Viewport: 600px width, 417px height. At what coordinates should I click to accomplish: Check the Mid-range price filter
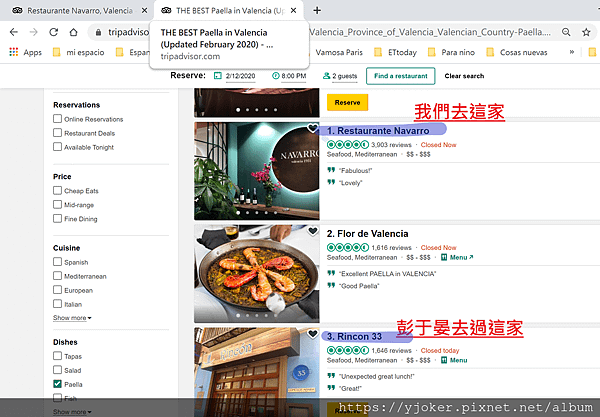pos(57,205)
